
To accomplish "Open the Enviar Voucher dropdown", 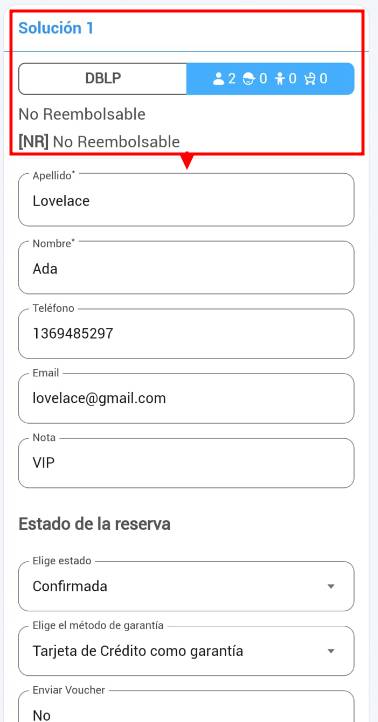I will (186, 706).
